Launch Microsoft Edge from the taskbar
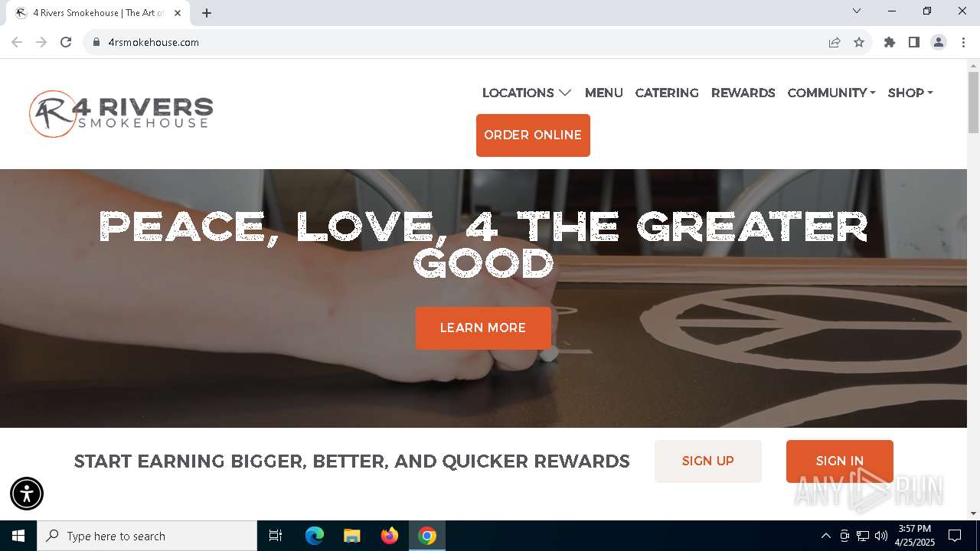This screenshot has height=551, width=980. (315, 536)
